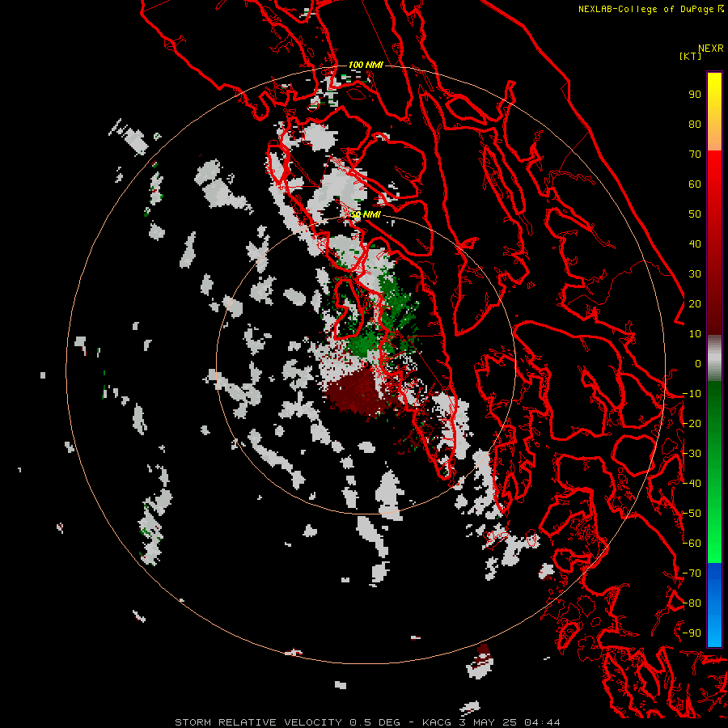Click the -80 value on the color scale
728x728 pixels.
[x=692, y=603]
